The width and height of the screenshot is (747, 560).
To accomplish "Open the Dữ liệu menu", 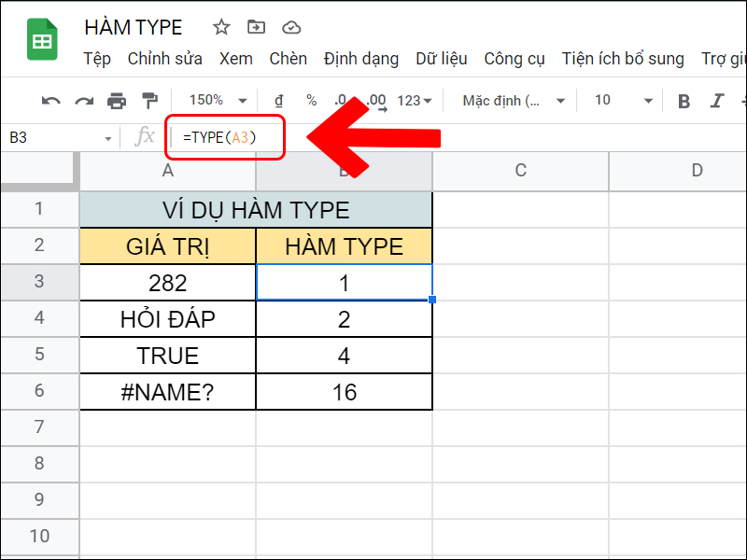I will point(441,59).
